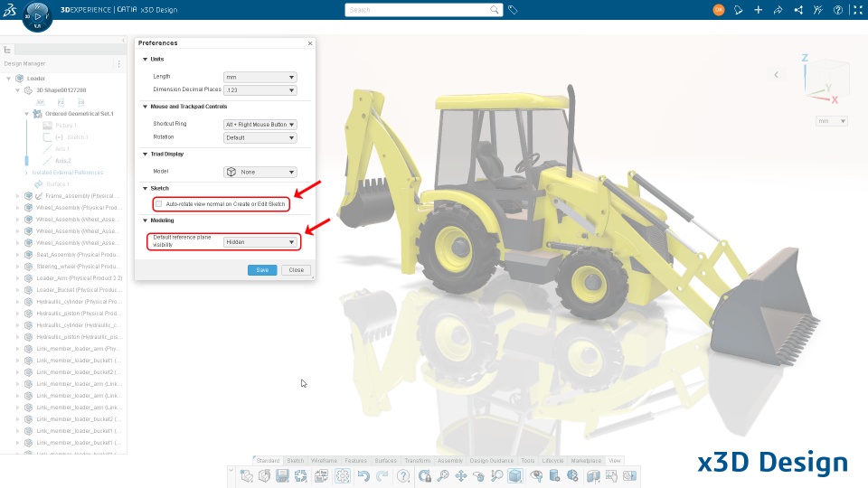Close Preferences with the X icon

[310, 43]
